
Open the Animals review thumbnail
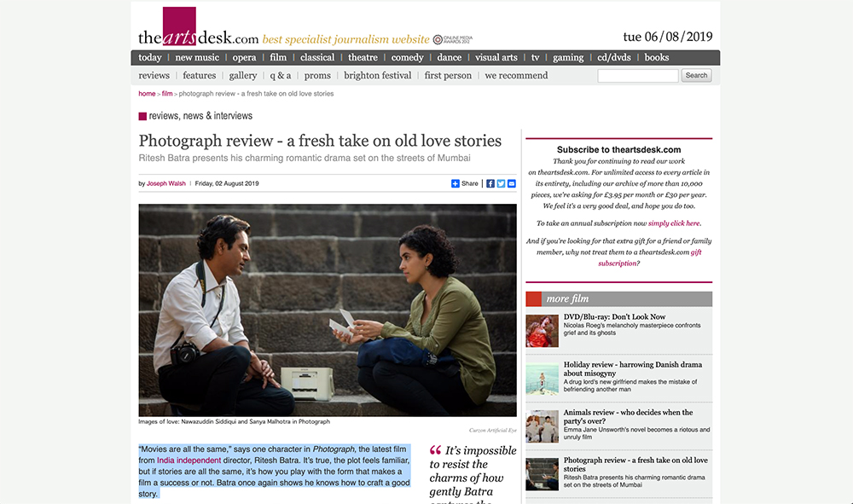coord(542,426)
